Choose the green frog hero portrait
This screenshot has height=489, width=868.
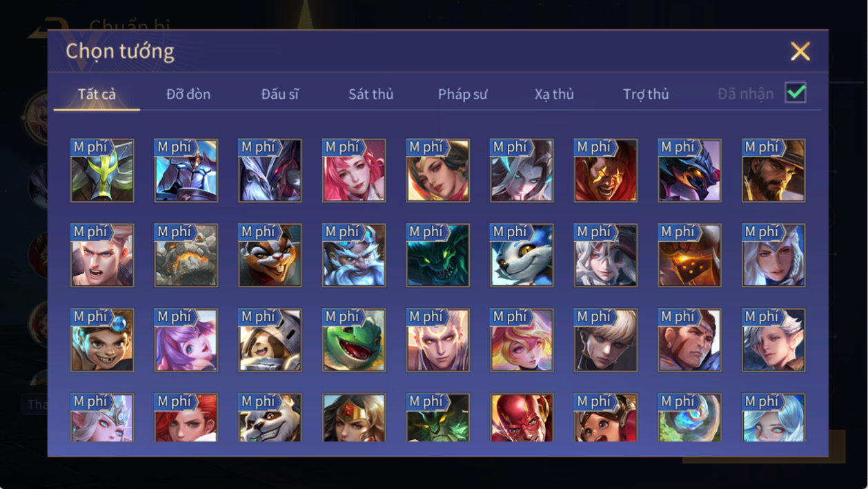354,340
